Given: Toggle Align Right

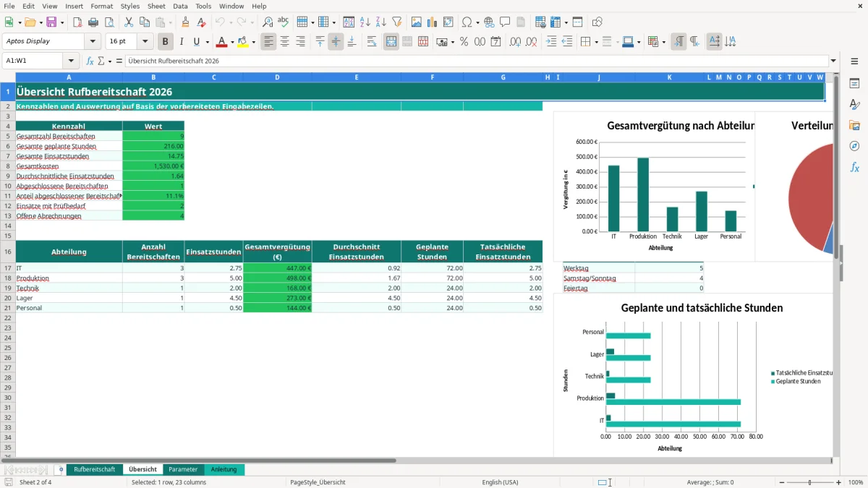Looking at the screenshot, I should 300,42.
